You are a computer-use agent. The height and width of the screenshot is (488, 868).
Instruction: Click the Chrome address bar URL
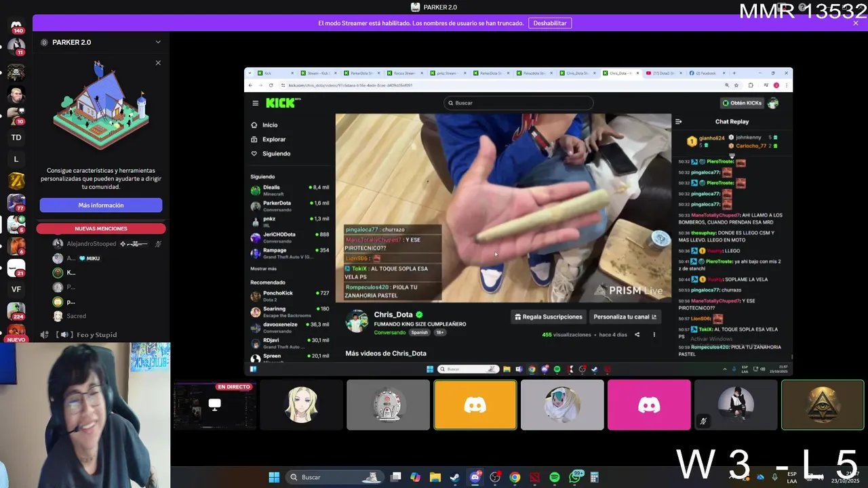coord(351,85)
